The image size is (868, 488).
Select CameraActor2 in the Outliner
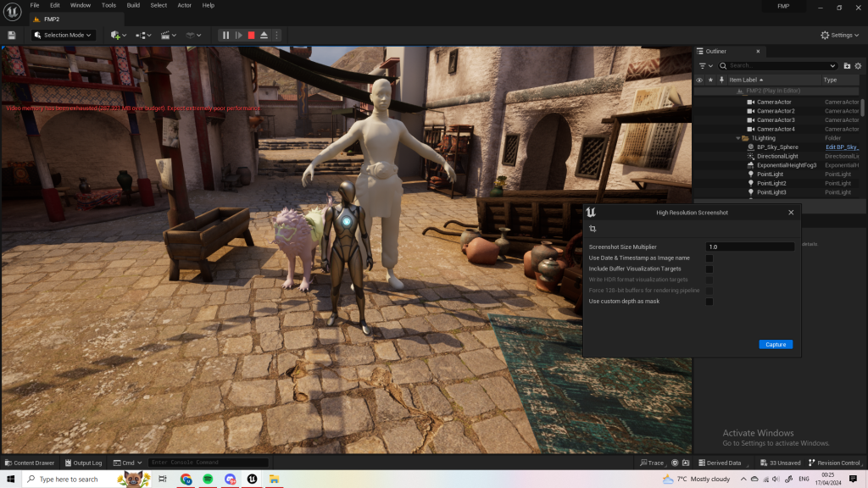point(776,111)
